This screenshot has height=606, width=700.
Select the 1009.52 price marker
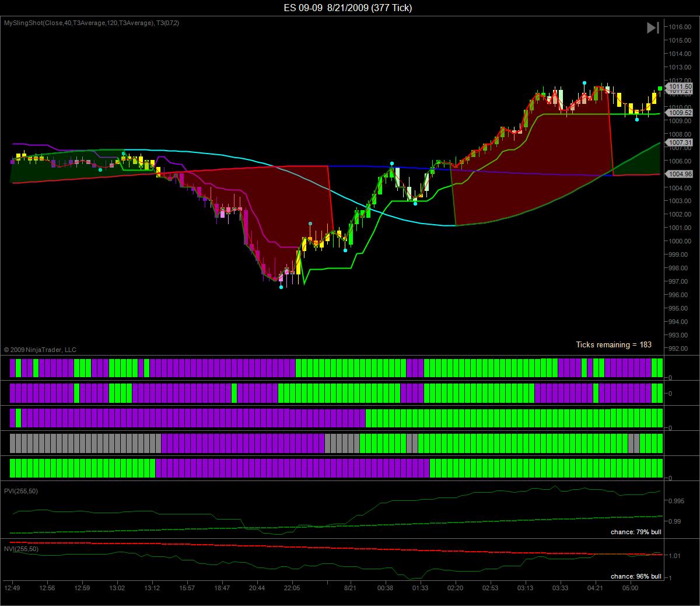(x=680, y=113)
